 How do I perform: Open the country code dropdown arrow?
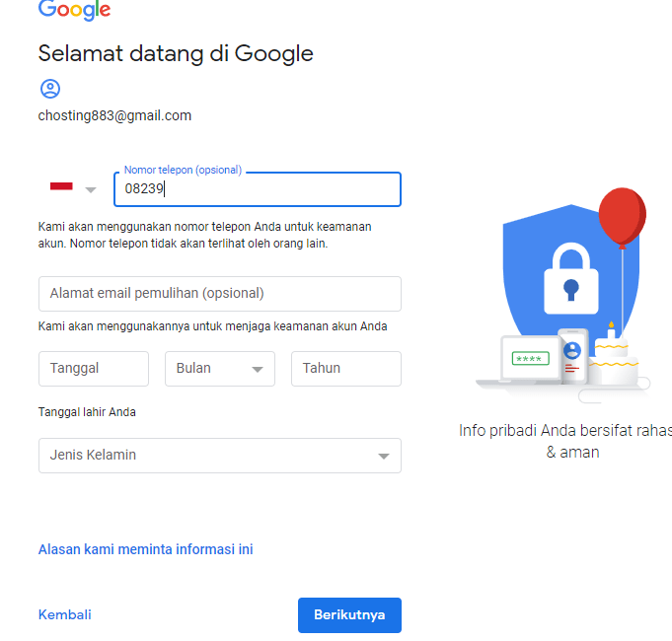[91, 189]
